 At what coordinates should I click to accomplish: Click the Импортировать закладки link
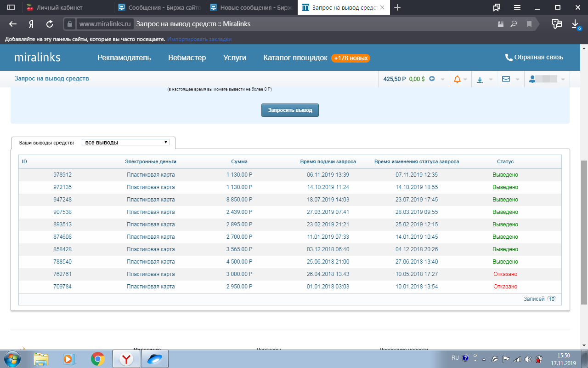199,39
